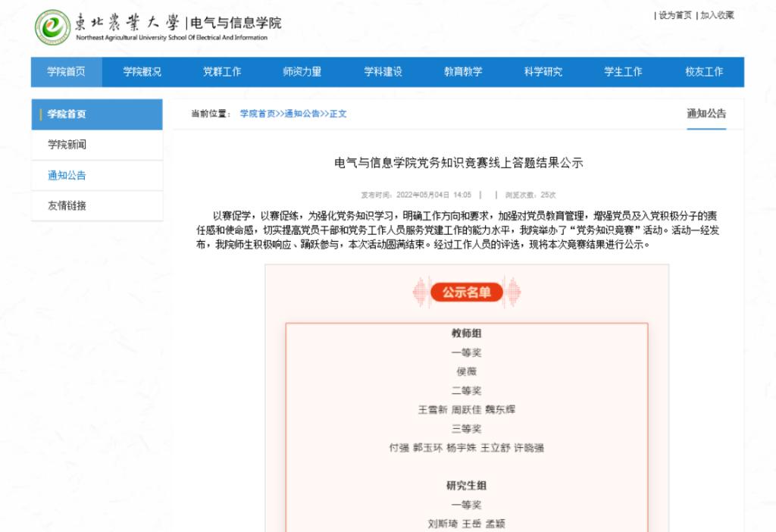Viewport: 776px width, 532px height.
Task: Click the 公示名单 red banner image
Action: click(x=466, y=292)
